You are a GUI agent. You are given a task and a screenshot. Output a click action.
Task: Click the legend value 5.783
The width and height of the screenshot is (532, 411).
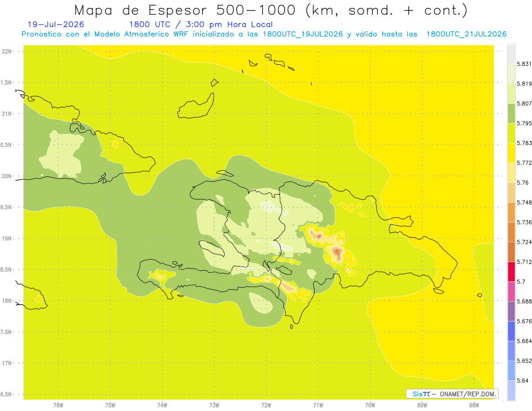coord(524,143)
